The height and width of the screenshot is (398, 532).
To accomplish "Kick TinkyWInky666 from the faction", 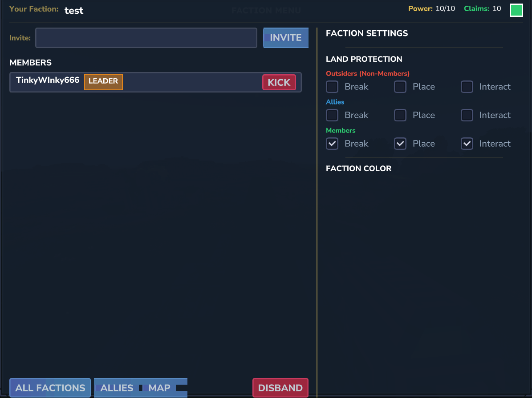I will pyautogui.click(x=279, y=82).
